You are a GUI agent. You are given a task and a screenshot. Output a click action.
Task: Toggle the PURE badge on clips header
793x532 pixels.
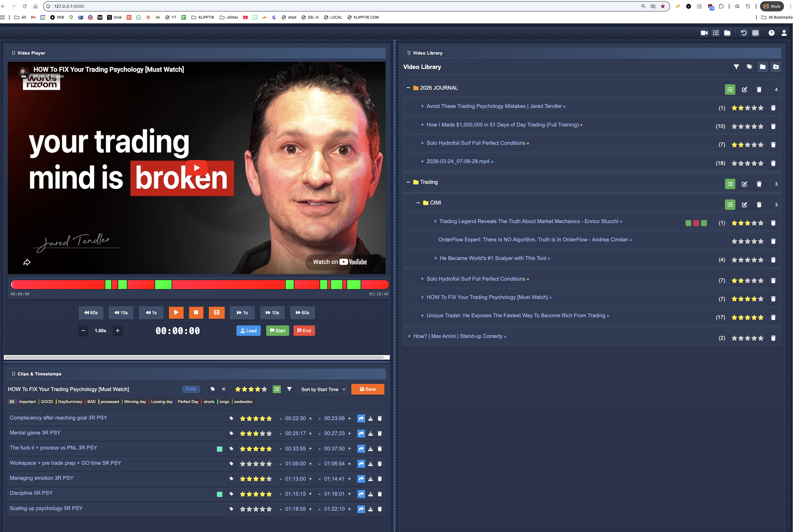[191, 389]
